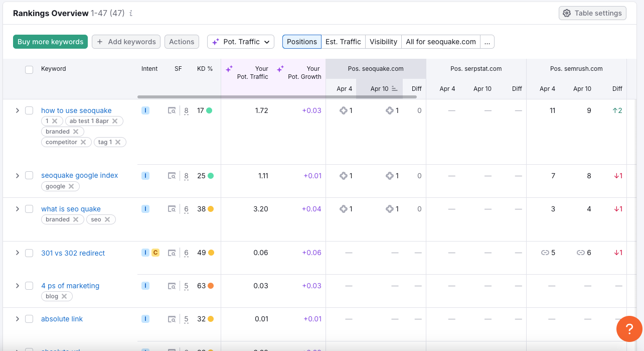Remove the 'ab test 1 8apr' tag
Viewport: 644px width, 351px height.
tap(115, 121)
